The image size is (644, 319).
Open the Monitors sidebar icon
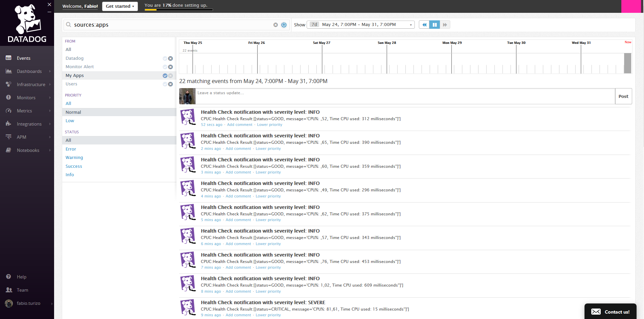click(8, 98)
